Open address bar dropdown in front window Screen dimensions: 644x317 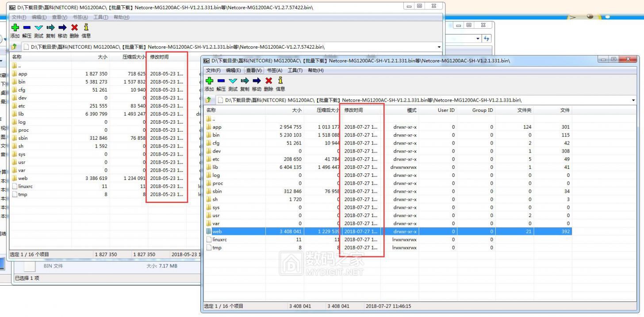pos(634,100)
